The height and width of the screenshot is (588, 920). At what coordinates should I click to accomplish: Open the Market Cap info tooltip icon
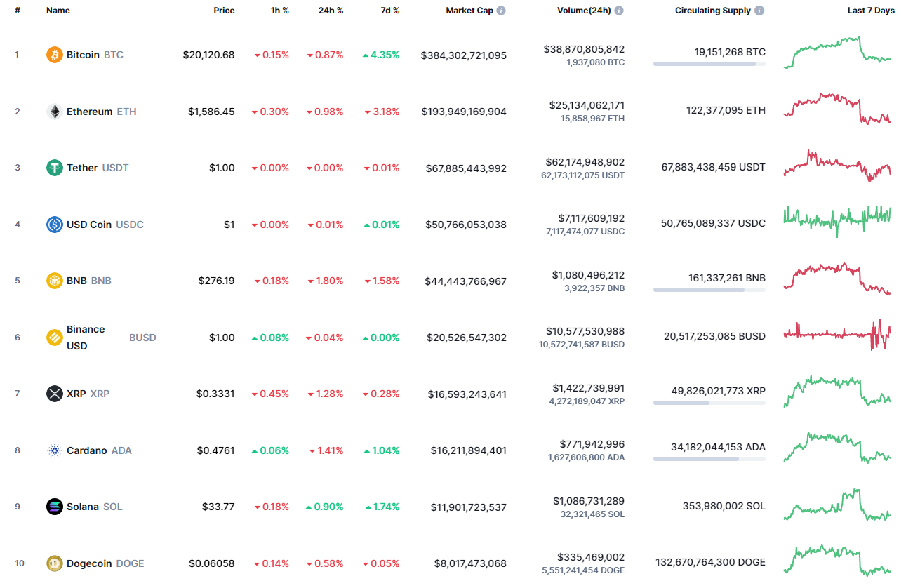point(500,11)
